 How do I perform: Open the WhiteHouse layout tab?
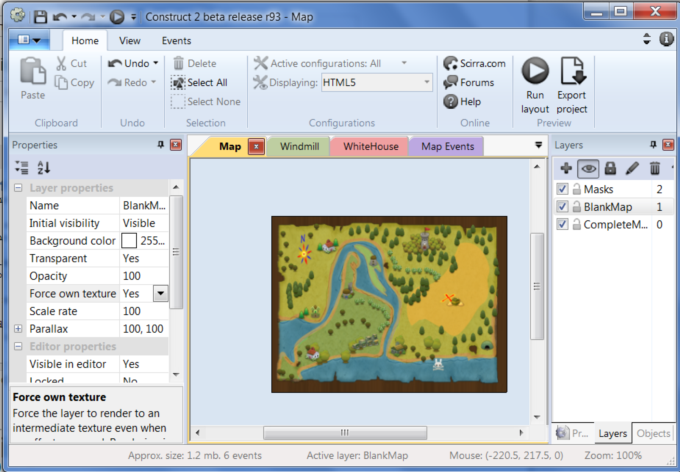point(371,147)
